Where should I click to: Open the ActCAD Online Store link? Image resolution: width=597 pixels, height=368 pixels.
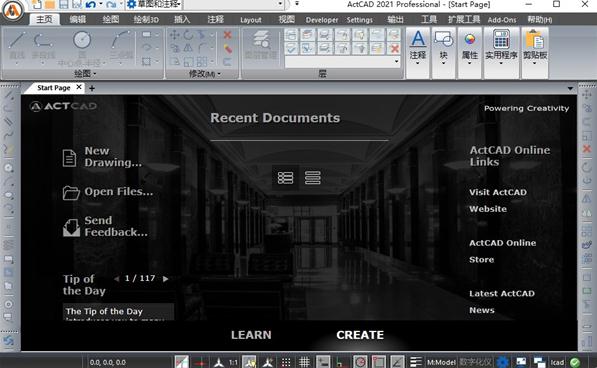click(502, 251)
